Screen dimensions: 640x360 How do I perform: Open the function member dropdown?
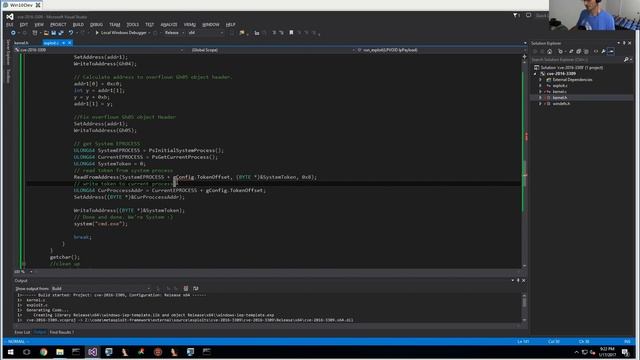(x=442, y=50)
